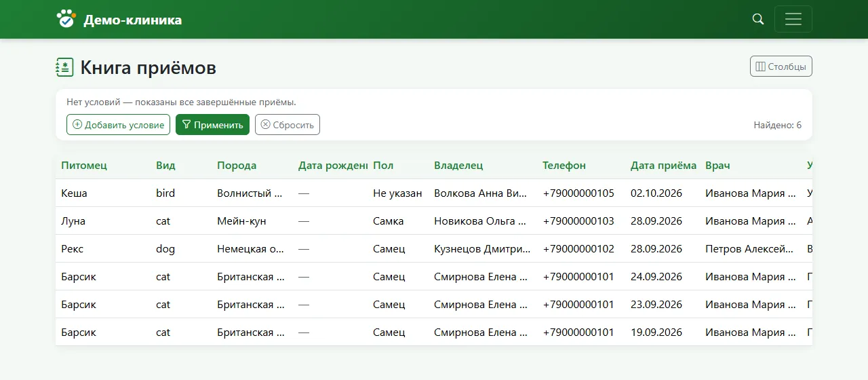868x380 pixels.
Task: Select pet name Луна
Action: pos(73,221)
